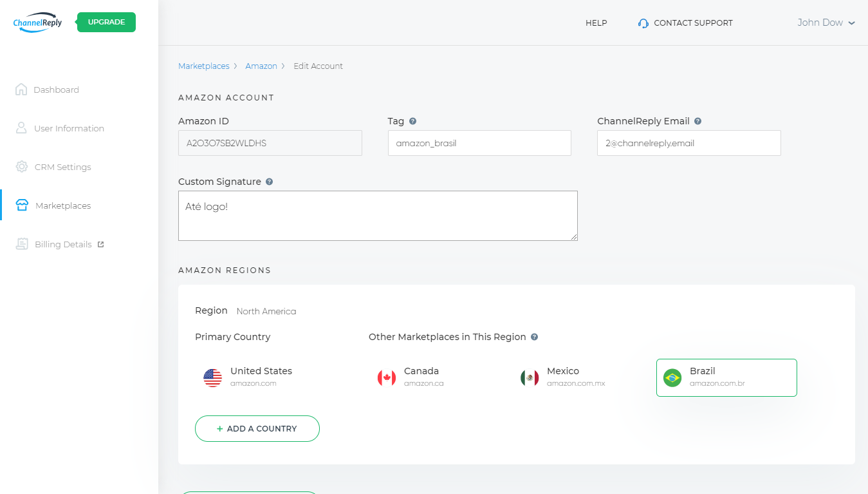Go to CRM Settings in the sidebar
This screenshot has height=494, width=868.
pyautogui.click(x=62, y=167)
